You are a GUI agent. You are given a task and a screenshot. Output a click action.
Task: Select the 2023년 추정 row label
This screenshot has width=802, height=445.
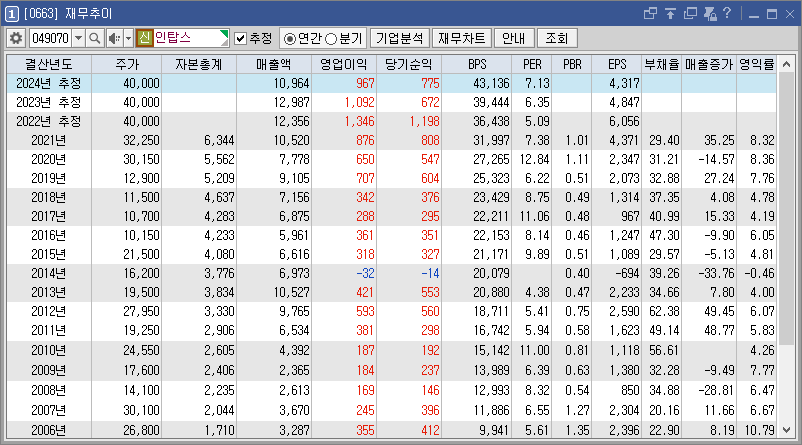click(x=49, y=102)
